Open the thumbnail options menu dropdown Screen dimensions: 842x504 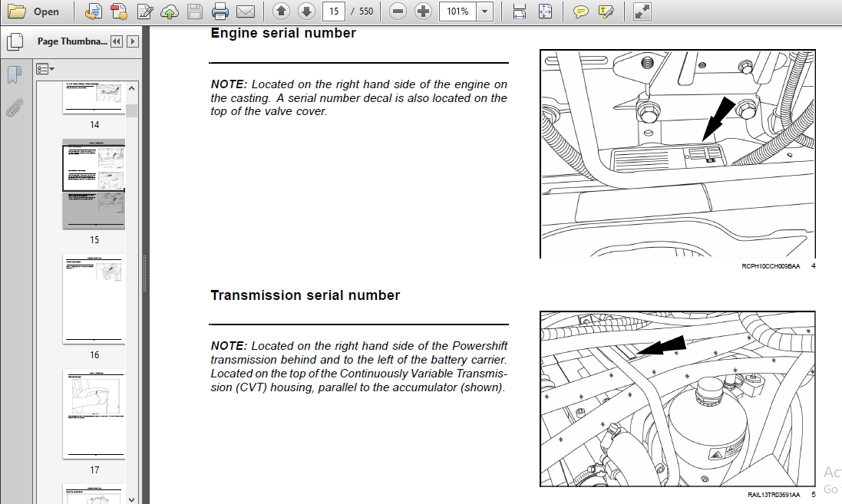pos(45,69)
